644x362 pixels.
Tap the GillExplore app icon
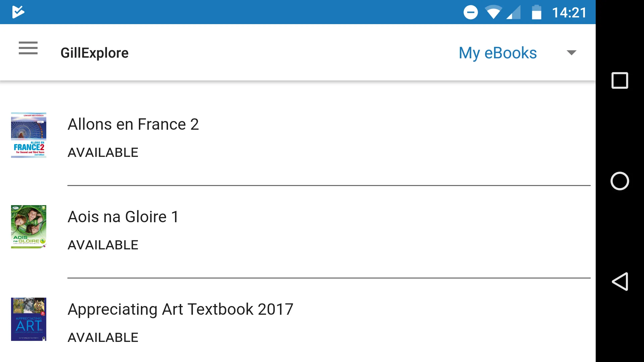18,12
